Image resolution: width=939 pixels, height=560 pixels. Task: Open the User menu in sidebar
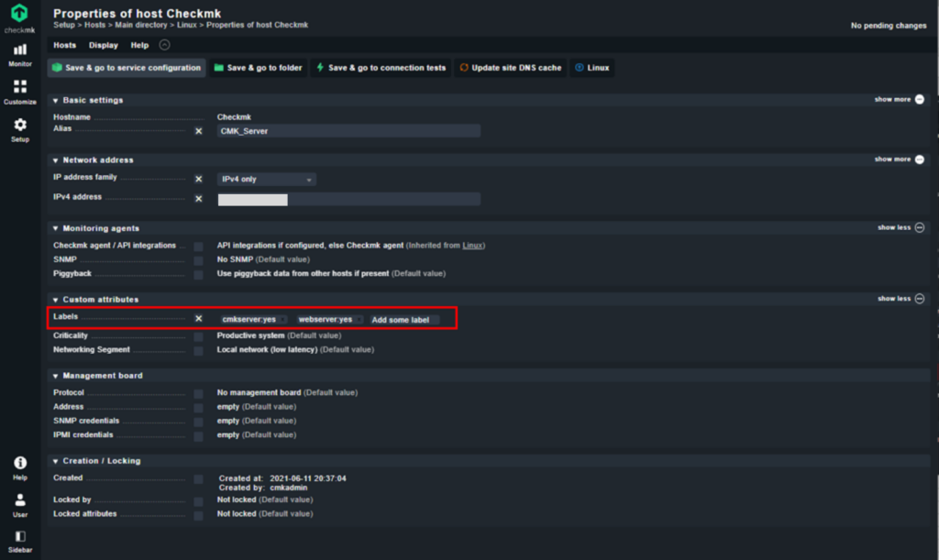(x=20, y=505)
